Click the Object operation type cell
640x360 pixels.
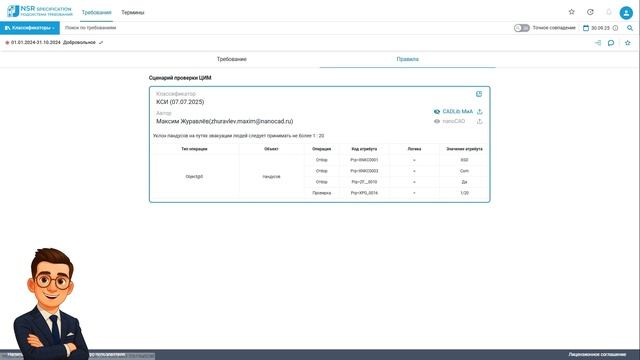(x=194, y=176)
